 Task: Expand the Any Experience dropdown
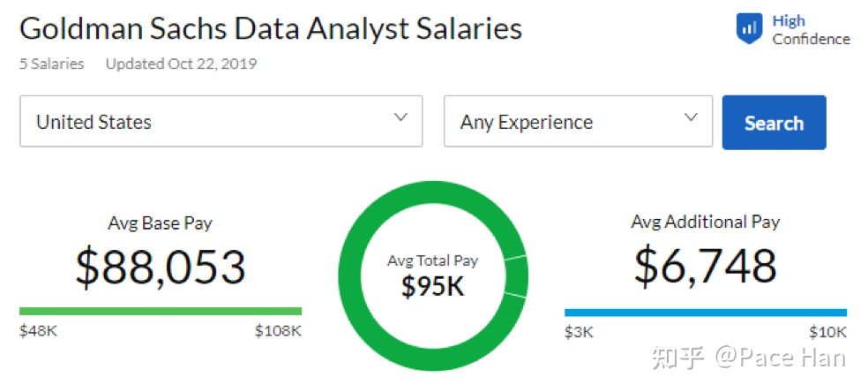578,122
